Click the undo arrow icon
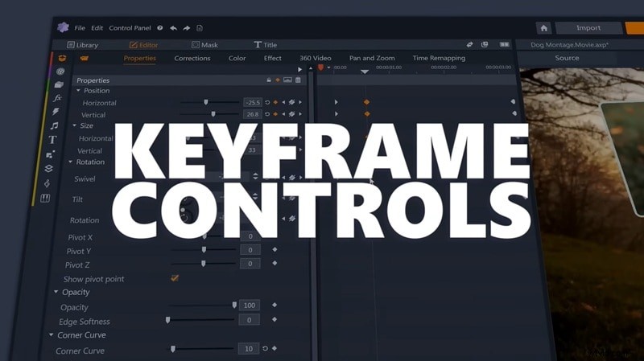The height and width of the screenshot is (361, 644). coord(173,28)
